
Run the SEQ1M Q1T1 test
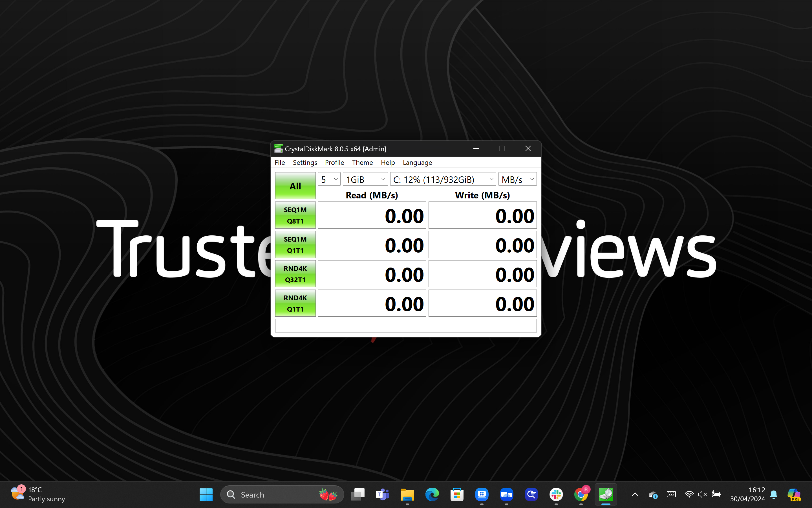tap(295, 244)
